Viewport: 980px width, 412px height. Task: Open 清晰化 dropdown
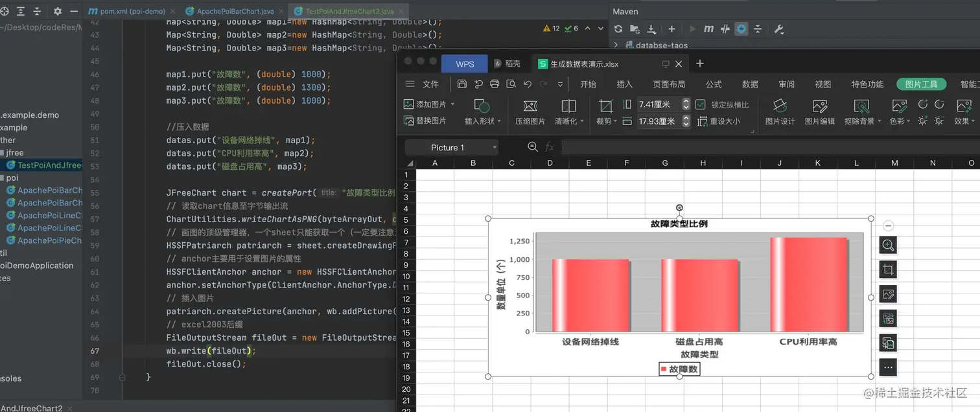point(568,111)
